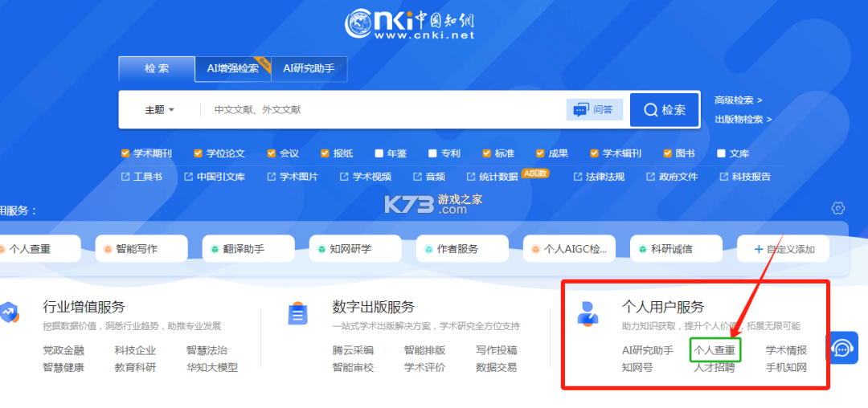This screenshot has height=408, width=868.
Task: Open the 智慧法治 link
Action: click(x=207, y=350)
